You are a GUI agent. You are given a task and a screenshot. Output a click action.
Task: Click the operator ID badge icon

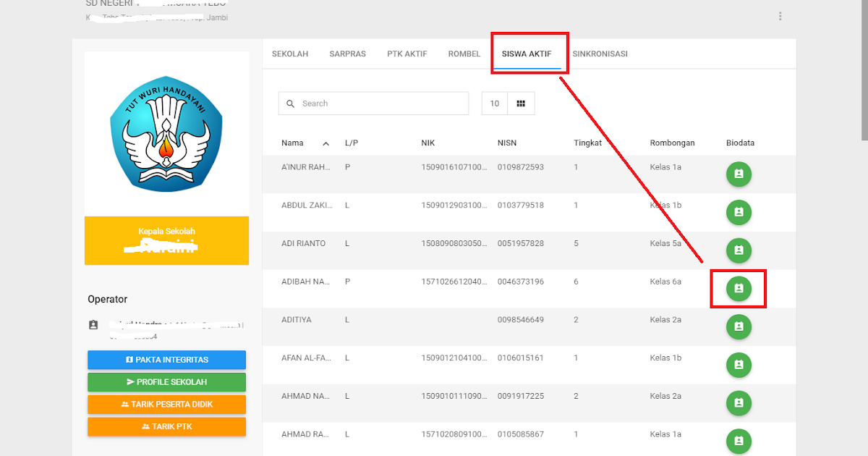coord(93,325)
